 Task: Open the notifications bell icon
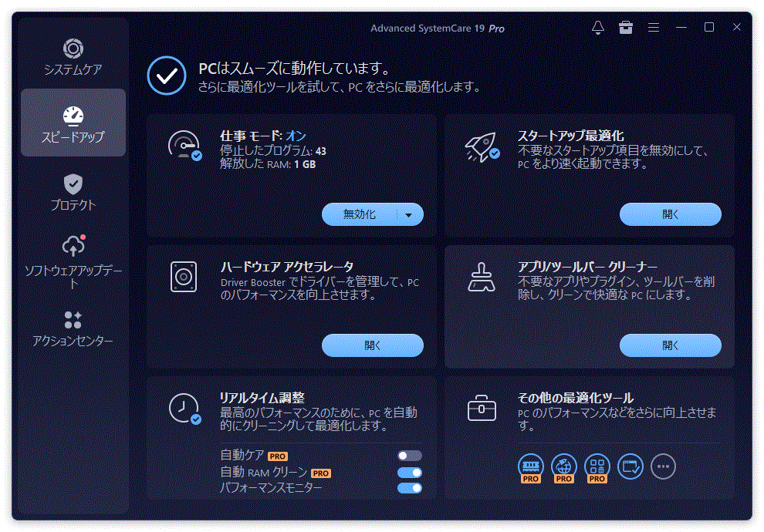pyautogui.click(x=597, y=28)
